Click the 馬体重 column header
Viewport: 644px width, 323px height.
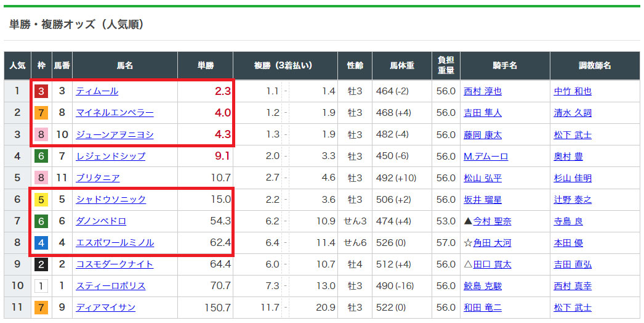pos(401,65)
